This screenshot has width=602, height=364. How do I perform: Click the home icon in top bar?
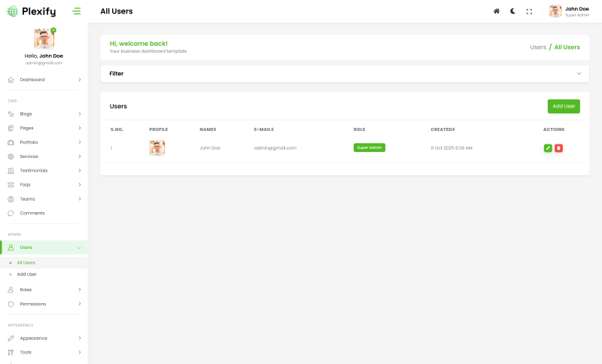point(497,11)
